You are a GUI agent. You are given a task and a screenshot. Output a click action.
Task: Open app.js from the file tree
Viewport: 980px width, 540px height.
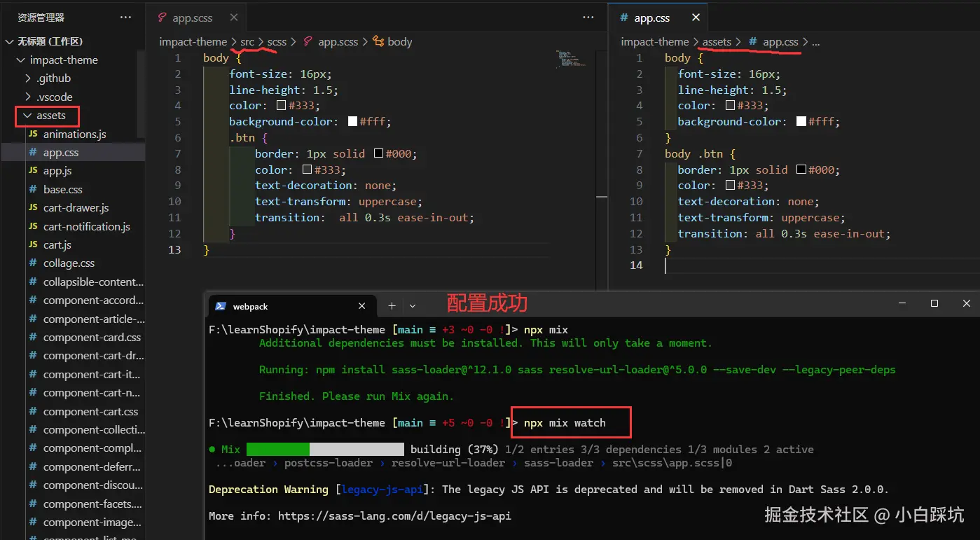point(57,171)
